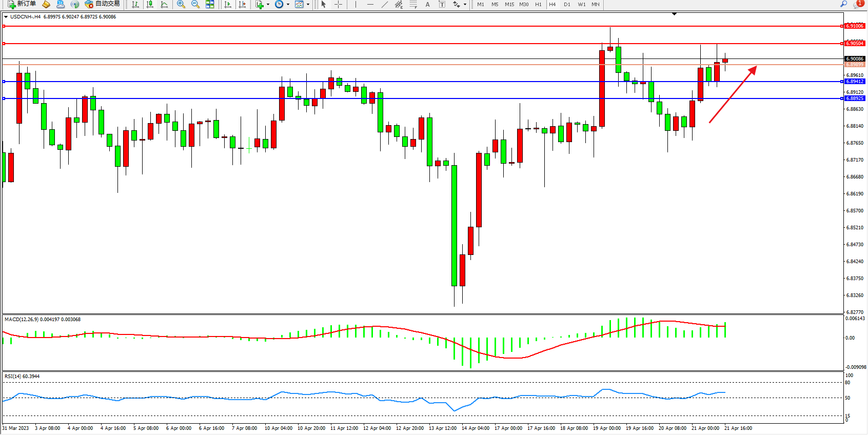Image resolution: width=868 pixels, height=435 pixels.
Task: Toggle Auto Trading (自动交易) on
Action: [x=103, y=4]
